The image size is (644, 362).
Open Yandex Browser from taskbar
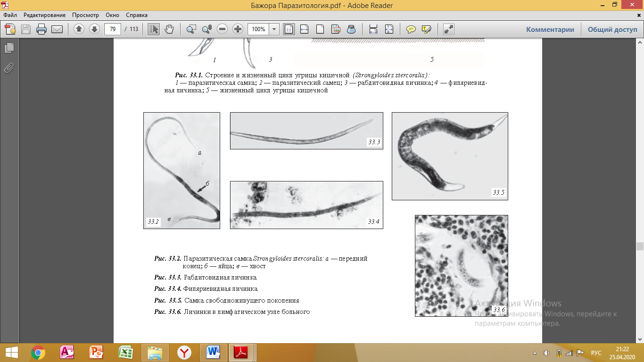click(184, 352)
